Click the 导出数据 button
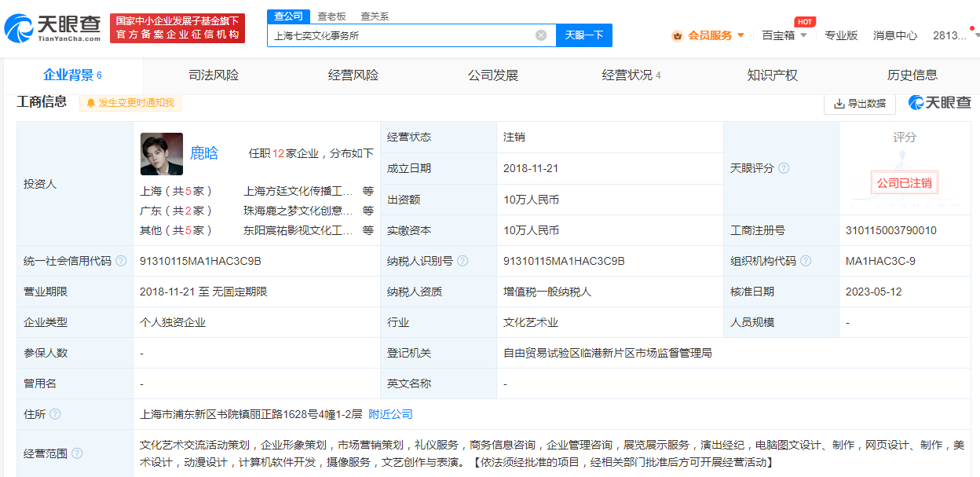 (860, 103)
